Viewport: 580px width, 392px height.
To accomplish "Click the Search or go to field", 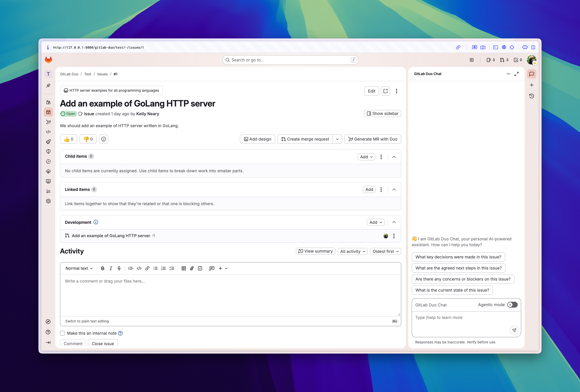I will coord(290,60).
